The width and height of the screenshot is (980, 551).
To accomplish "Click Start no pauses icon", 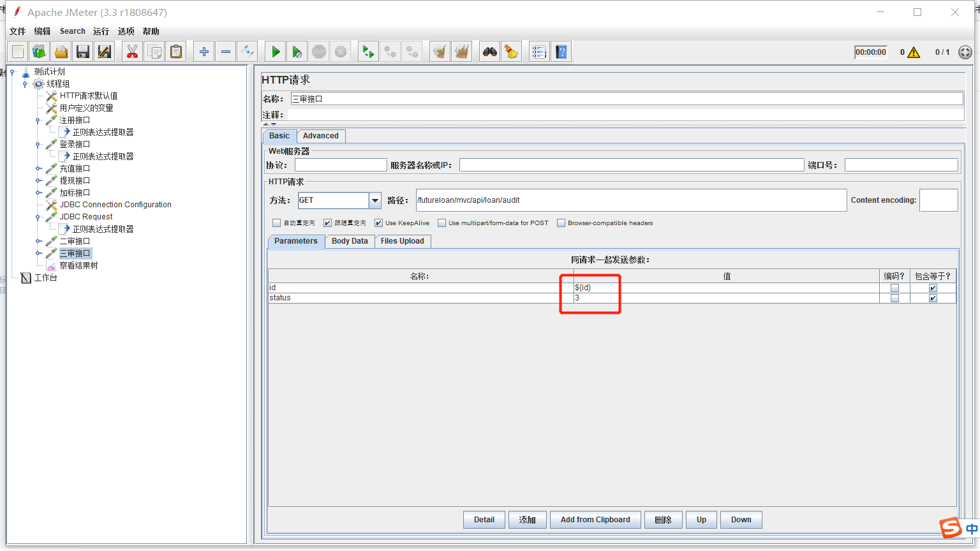I will pyautogui.click(x=297, y=52).
